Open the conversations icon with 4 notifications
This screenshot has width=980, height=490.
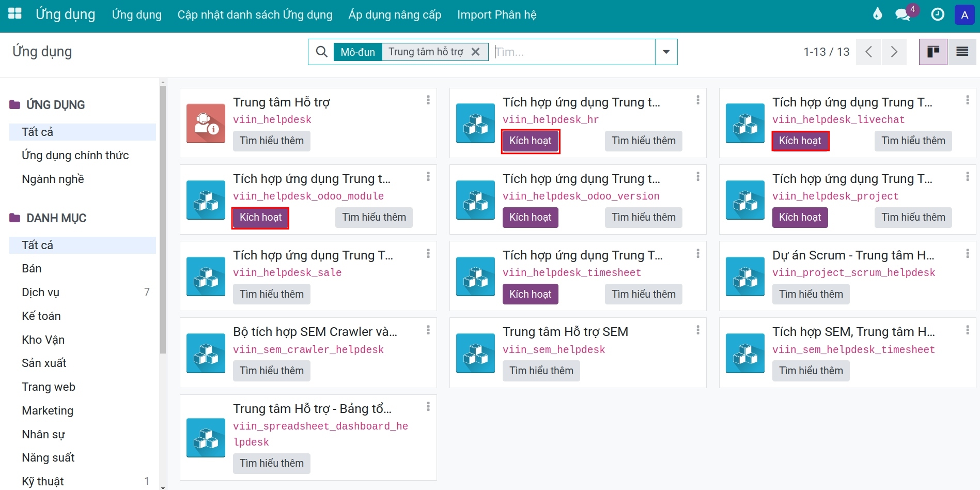(x=904, y=14)
